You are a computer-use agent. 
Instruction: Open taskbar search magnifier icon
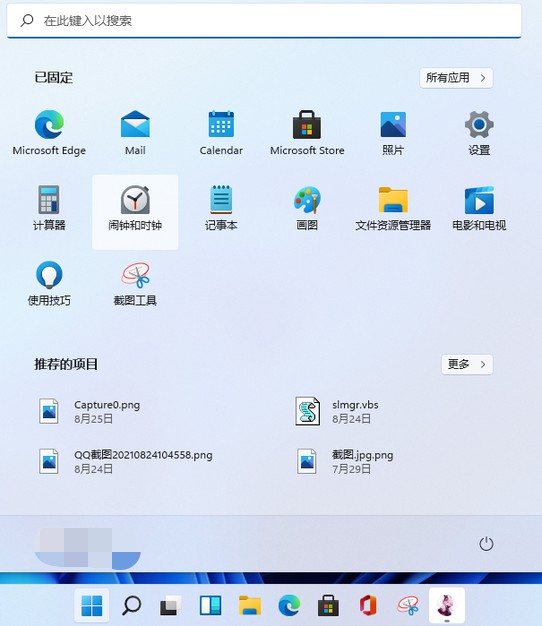point(131,606)
